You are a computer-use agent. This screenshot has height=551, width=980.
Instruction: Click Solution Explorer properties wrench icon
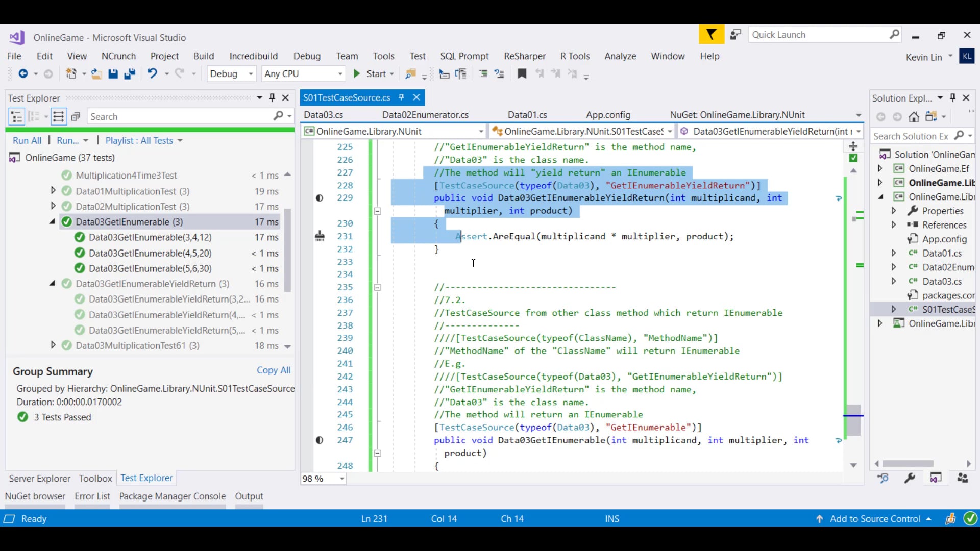pyautogui.click(x=910, y=478)
